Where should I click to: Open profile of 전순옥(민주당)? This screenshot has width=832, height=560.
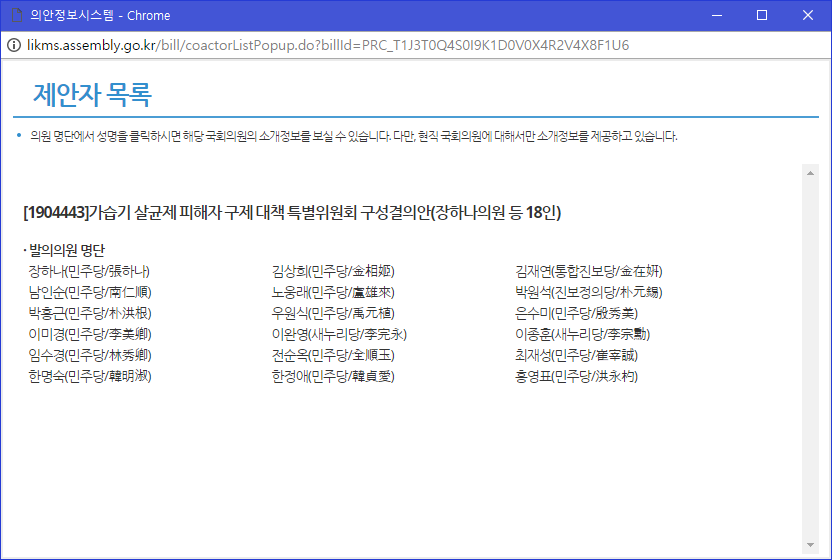333,355
